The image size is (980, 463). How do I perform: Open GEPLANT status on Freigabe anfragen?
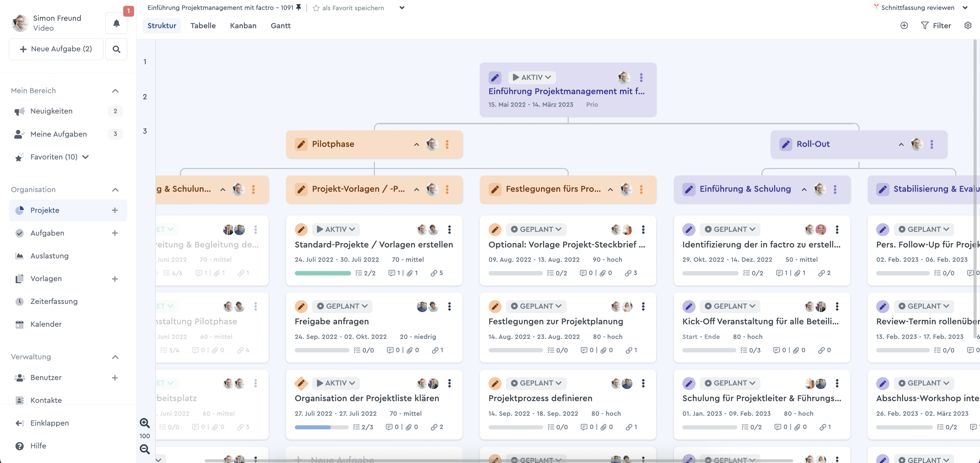click(x=342, y=306)
